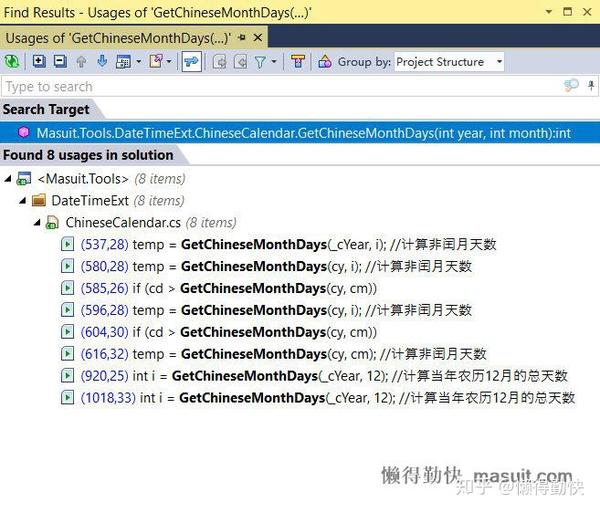Image resolution: width=600 pixels, height=513 pixels.
Task: Click the Masuit.Tools project icon
Action: pos(24,179)
